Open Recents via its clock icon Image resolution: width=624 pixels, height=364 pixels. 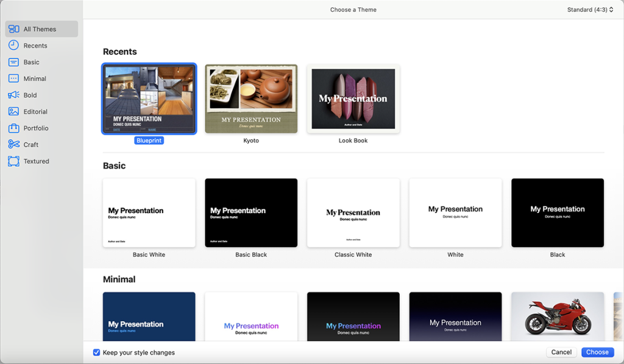pos(13,46)
